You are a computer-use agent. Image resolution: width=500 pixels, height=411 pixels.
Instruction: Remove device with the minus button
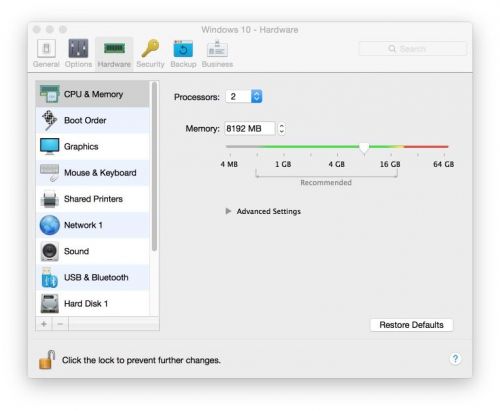click(x=60, y=324)
